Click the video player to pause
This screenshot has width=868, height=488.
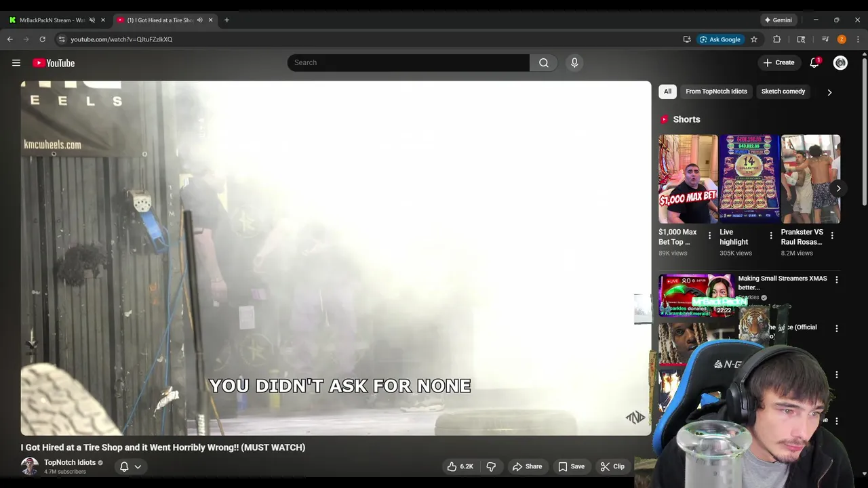pos(336,258)
